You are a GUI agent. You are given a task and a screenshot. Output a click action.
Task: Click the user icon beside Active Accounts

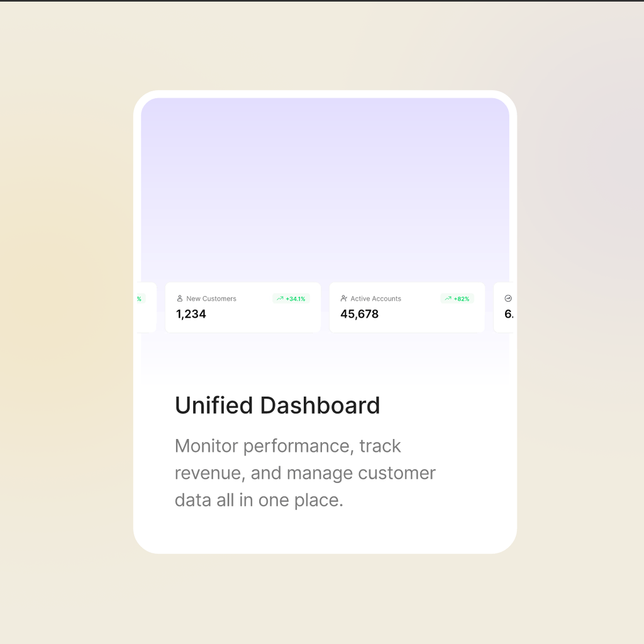click(344, 299)
